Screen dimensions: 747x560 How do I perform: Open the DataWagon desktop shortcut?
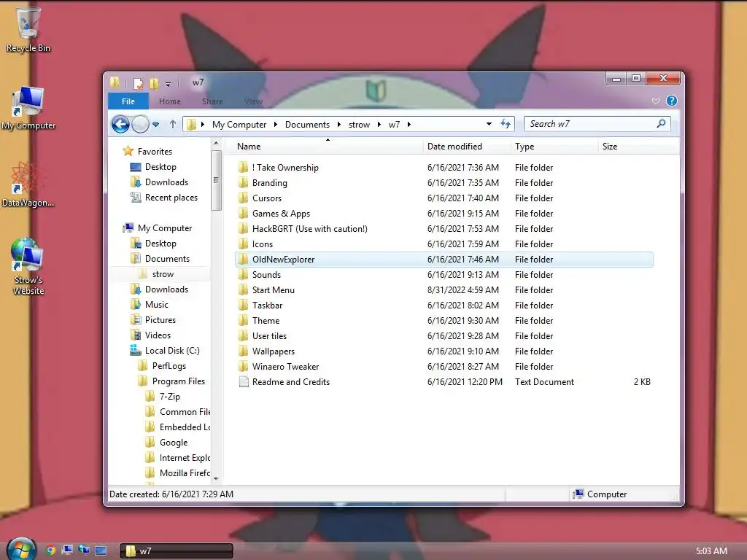tap(28, 184)
